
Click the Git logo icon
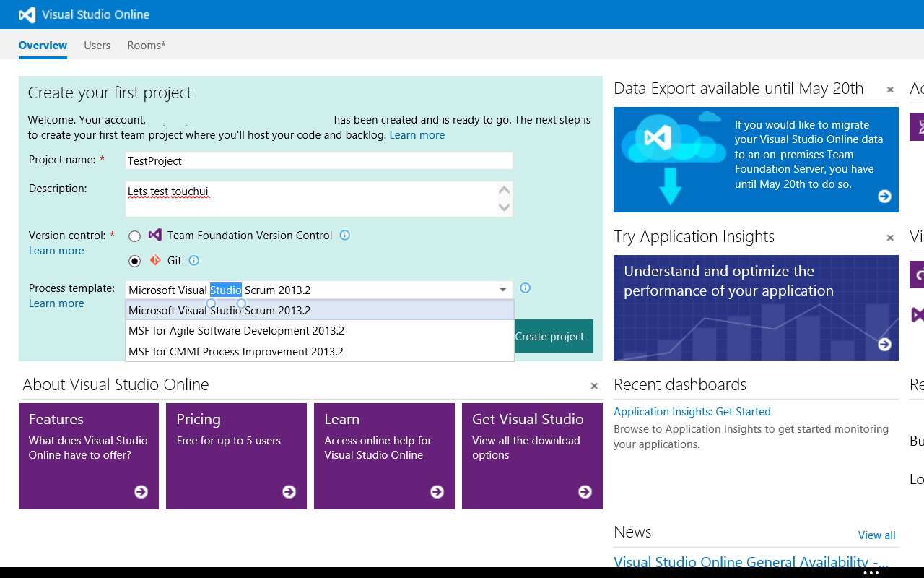(154, 260)
